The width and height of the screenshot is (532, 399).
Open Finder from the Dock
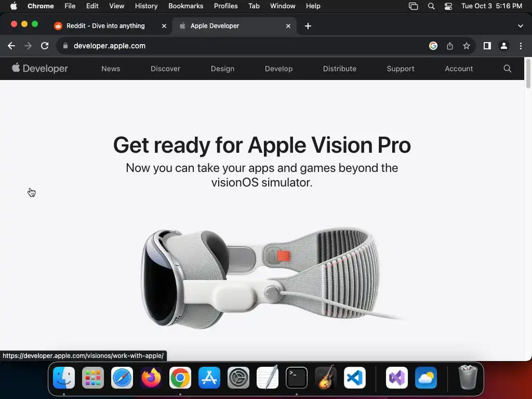point(64,378)
